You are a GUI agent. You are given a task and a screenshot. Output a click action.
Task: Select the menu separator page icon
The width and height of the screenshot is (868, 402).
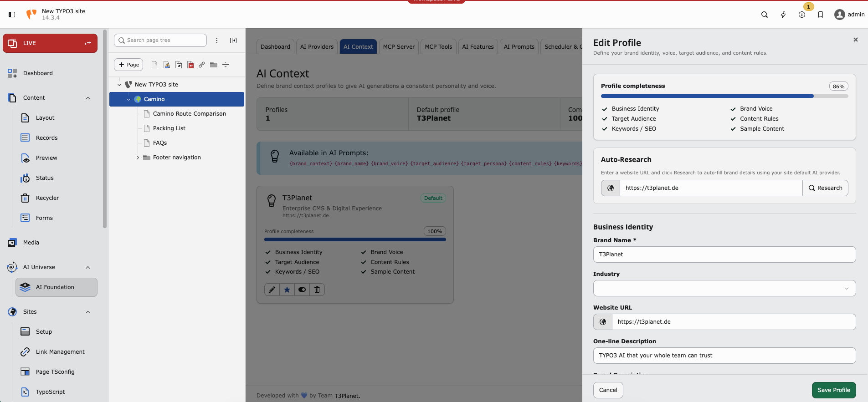[x=226, y=65]
